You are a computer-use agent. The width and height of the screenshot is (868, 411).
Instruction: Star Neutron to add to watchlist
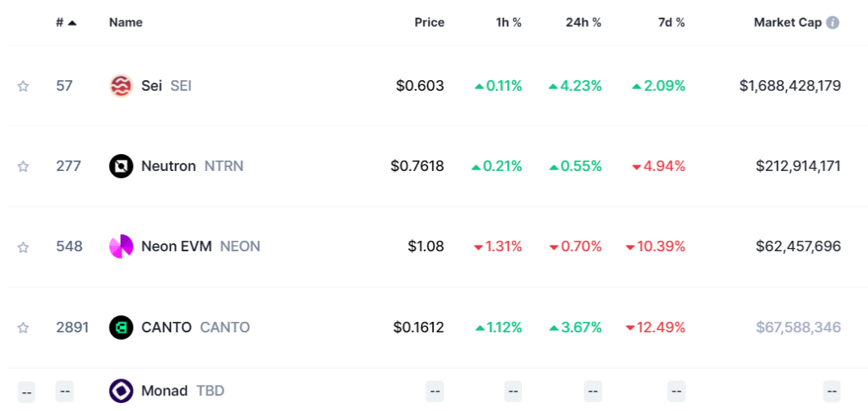[23, 166]
